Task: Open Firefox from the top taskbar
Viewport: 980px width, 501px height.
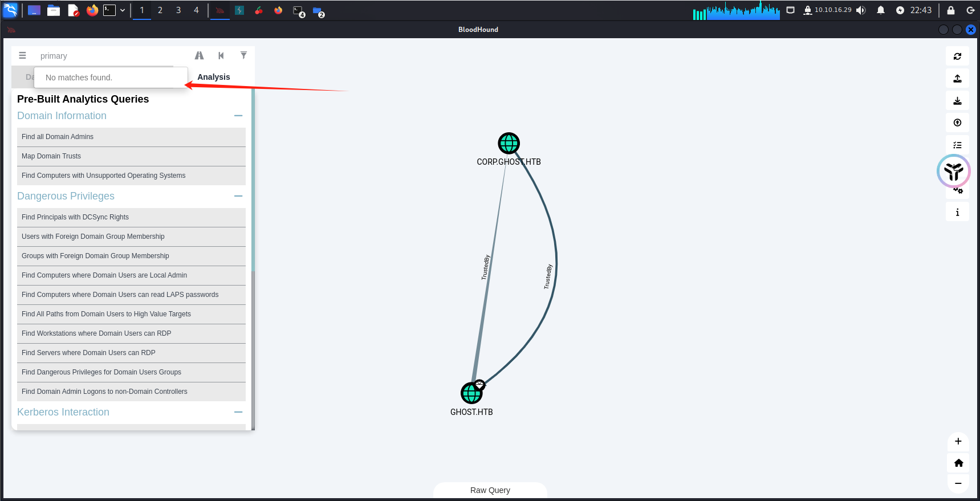Action: [x=92, y=10]
